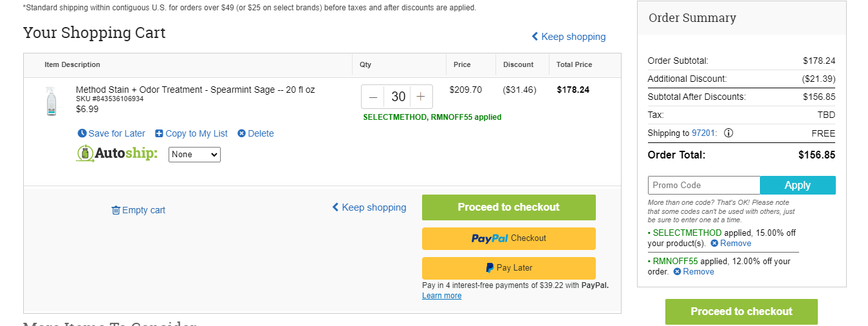Decrease quantity with the minus button

pos(373,97)
